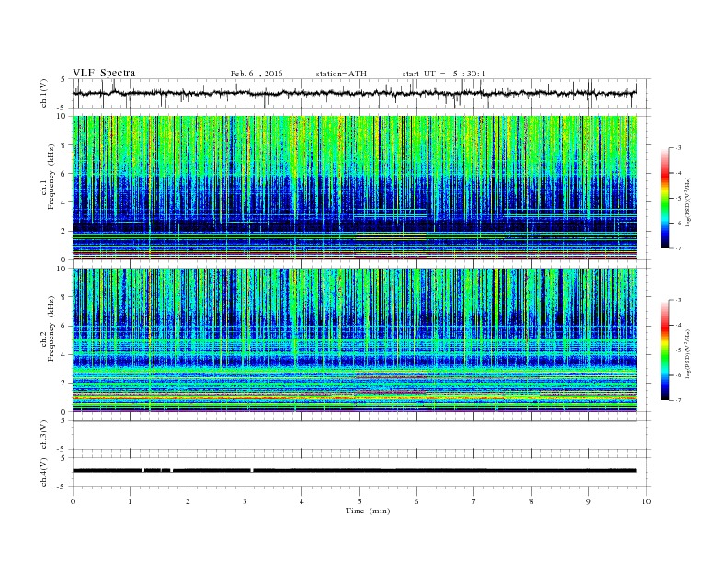This screenshot has width=728, height=563.
Task: Select the "start UT = 5:30:1" header text
Action: (444, 74)
